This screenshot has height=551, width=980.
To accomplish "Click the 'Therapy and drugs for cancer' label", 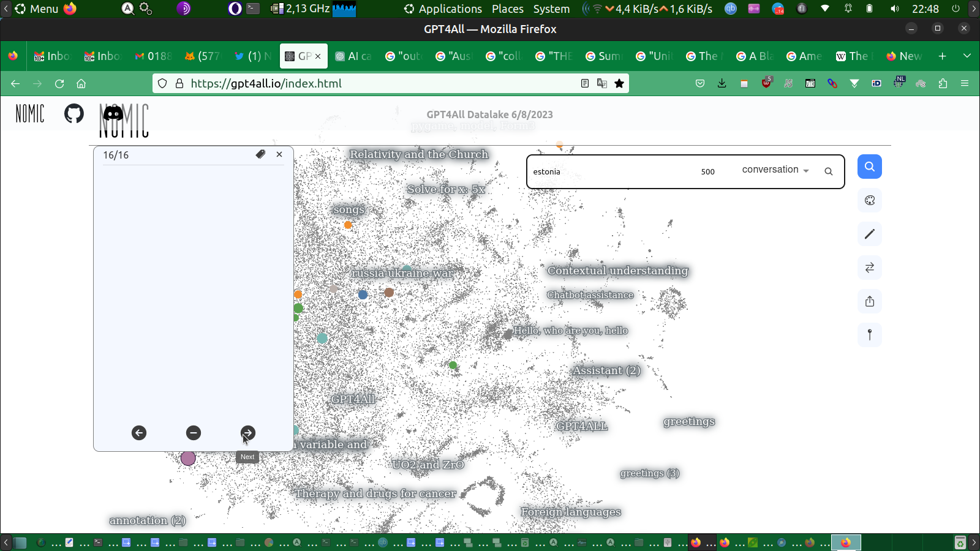I will point(375,493).
